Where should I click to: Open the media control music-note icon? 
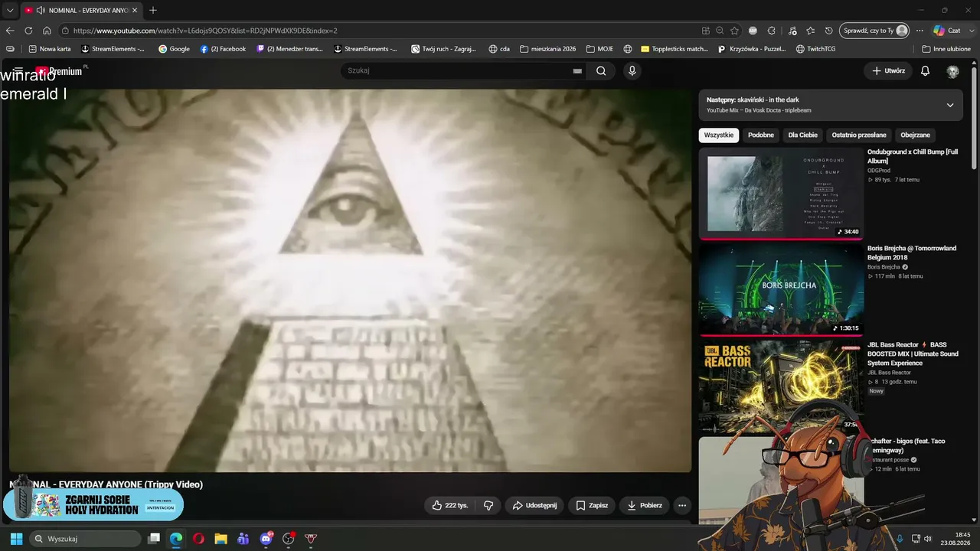click(x=792, y=31)
